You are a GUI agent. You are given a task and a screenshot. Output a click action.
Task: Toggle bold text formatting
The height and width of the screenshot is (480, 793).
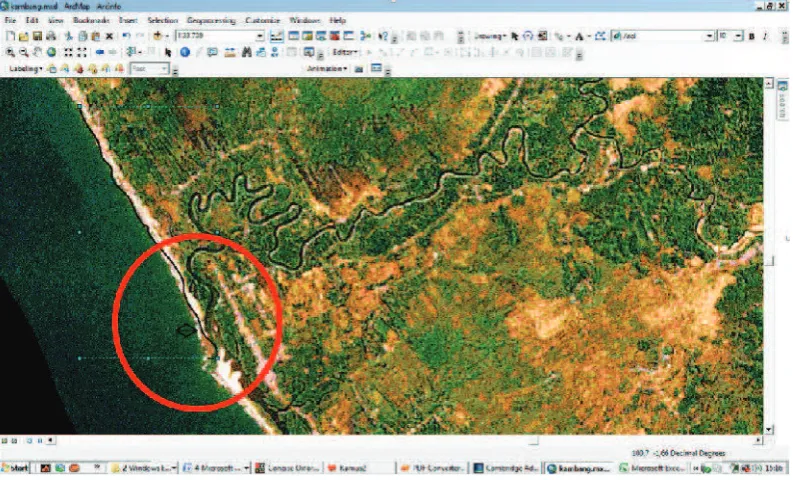(x=752, y=36)
